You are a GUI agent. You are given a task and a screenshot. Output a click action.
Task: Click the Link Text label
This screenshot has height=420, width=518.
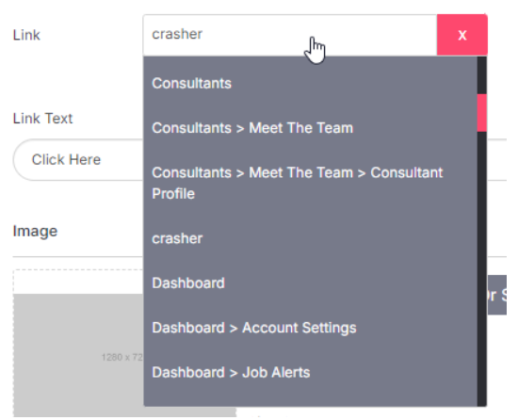click(42, 119)
